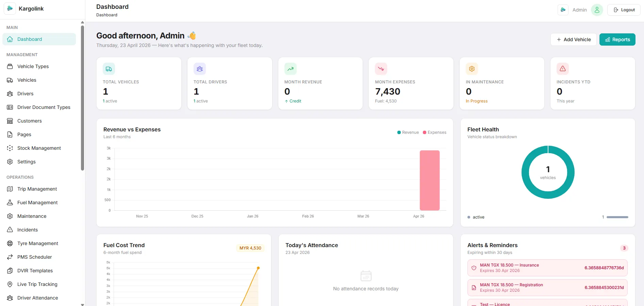Screen dimensions: 644x306
Task: Click the Logout button
Action: tap(624, 10)
